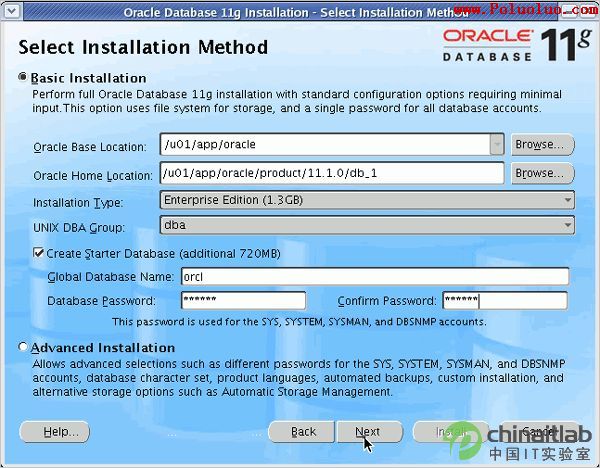Open the Installation Type dropdown
This screenshot has height=468, width=600.
pyautogui.click(x=367, y=200)
